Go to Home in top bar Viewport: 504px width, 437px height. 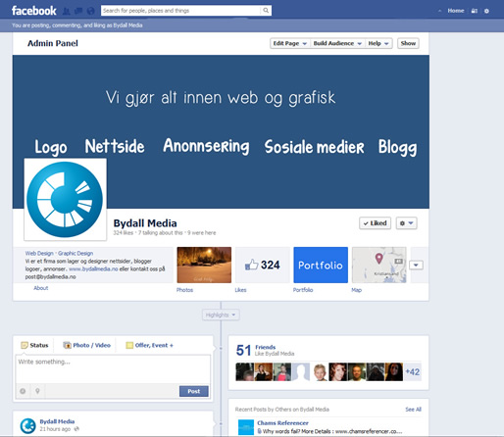pos(456,11)
